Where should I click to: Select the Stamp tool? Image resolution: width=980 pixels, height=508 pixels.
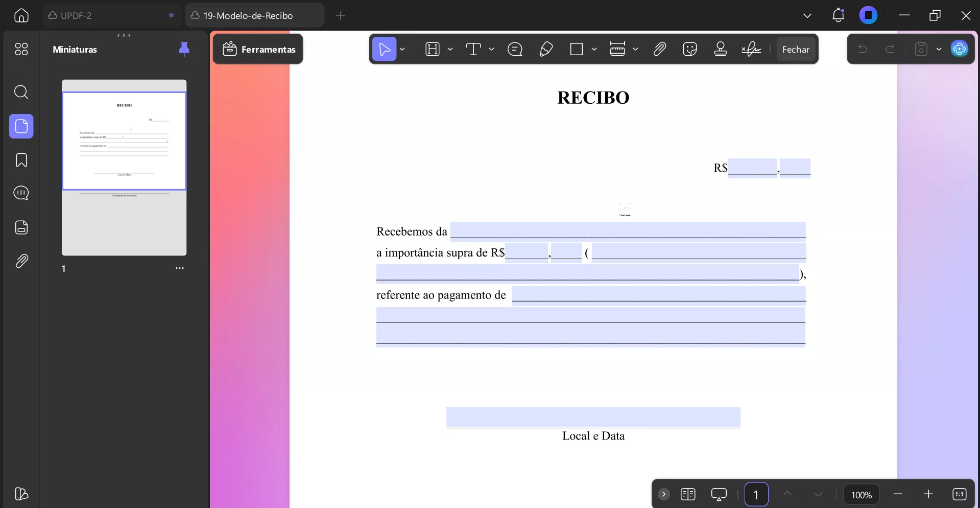coord(720,49)
